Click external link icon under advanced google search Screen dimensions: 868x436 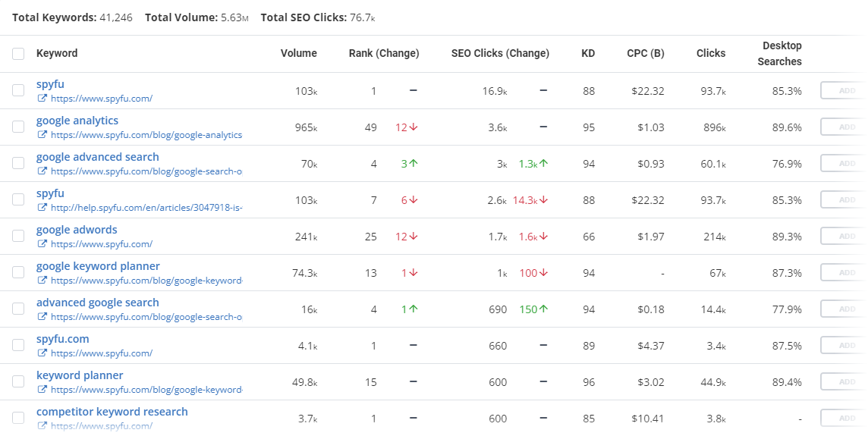[x=42, y=317]
